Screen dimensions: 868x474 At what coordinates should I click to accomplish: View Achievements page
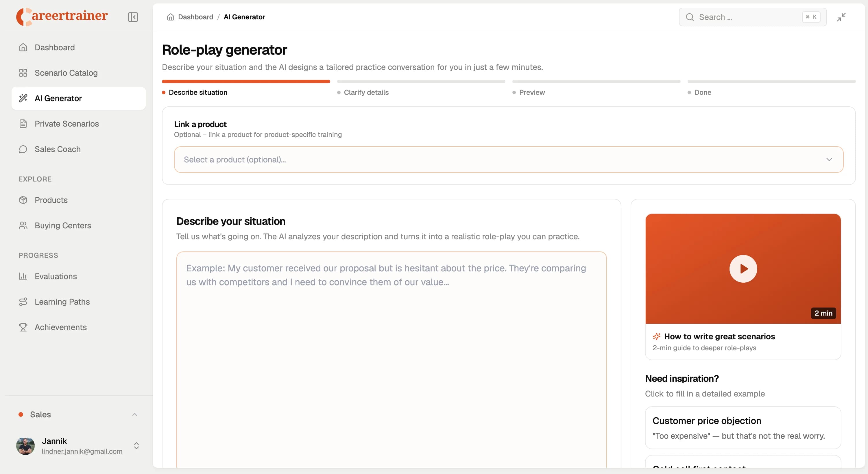[79, 327]
